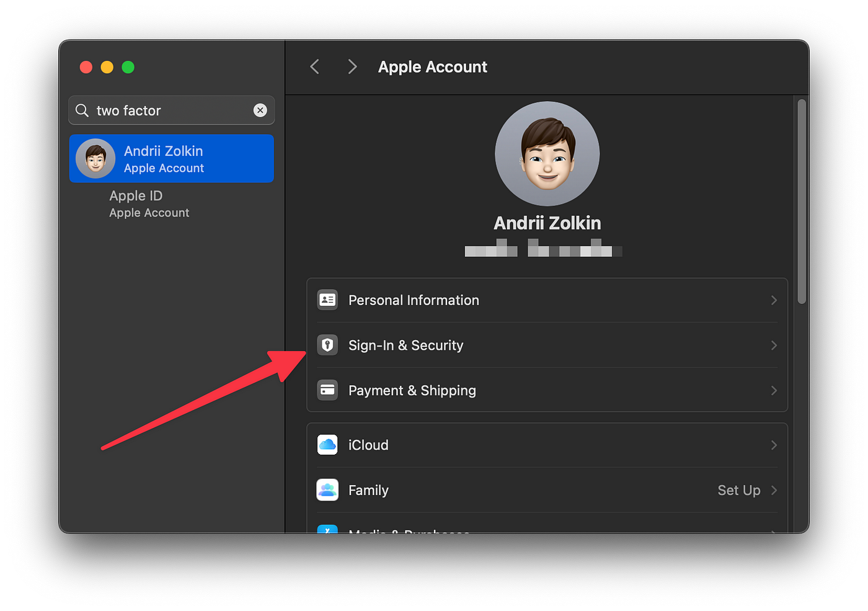
Task: Minimize the window with the yellow button
Action: pyautogui.click(x=107, y=67)
